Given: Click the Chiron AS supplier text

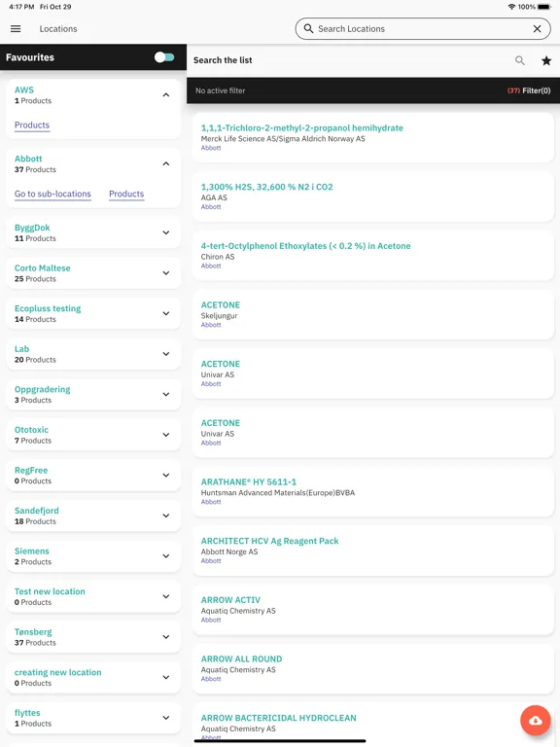Looking at the screenshot, I should (218, 257).
